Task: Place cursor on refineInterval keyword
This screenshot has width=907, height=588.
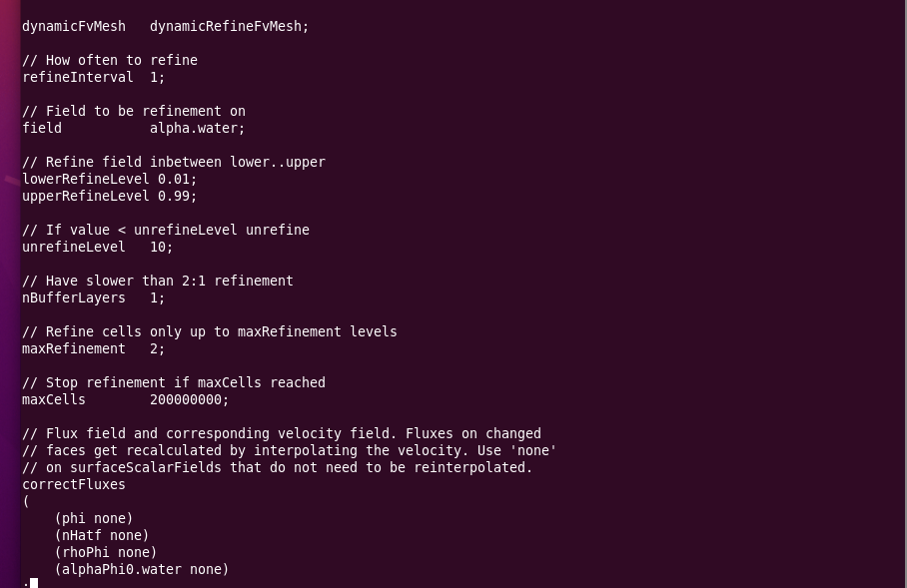Action: click(78, 78)
